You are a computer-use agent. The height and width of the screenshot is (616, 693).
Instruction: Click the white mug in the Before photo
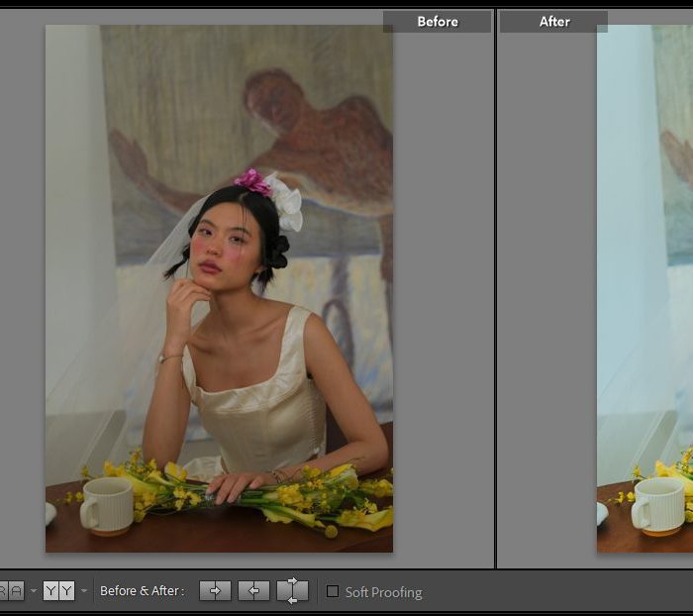[x=106, y=506]
